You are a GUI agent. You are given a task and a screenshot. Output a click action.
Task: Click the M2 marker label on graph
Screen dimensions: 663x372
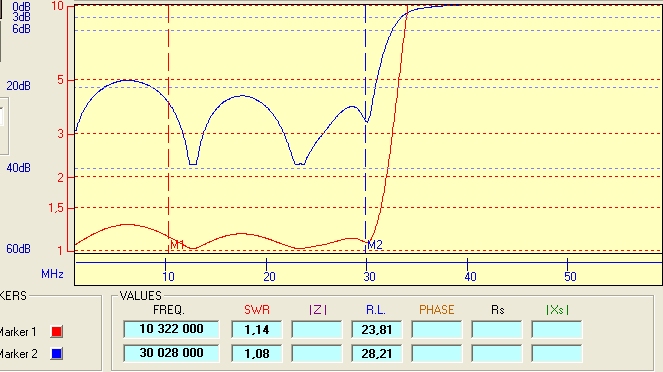(x=375, y=245)
